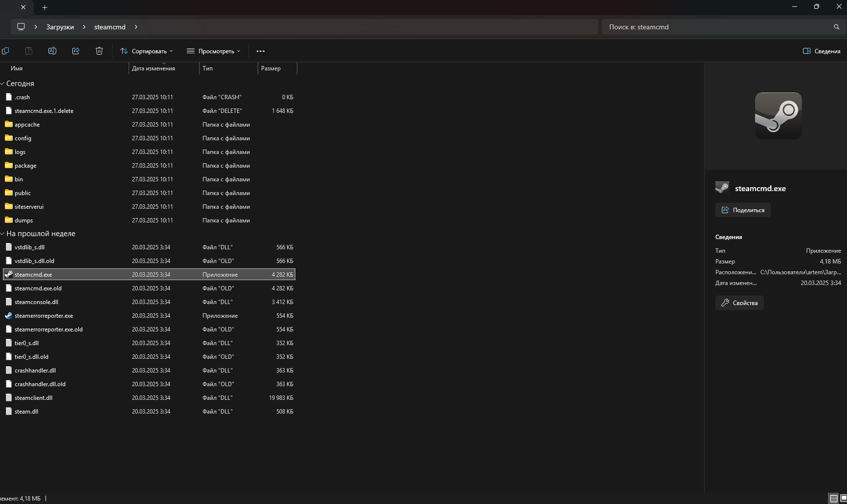Click the folder icon of logs
847x504 pixels.
tap(9, 152)
